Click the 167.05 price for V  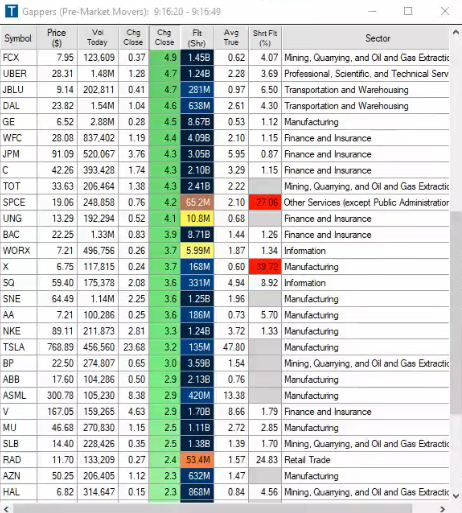57,411
